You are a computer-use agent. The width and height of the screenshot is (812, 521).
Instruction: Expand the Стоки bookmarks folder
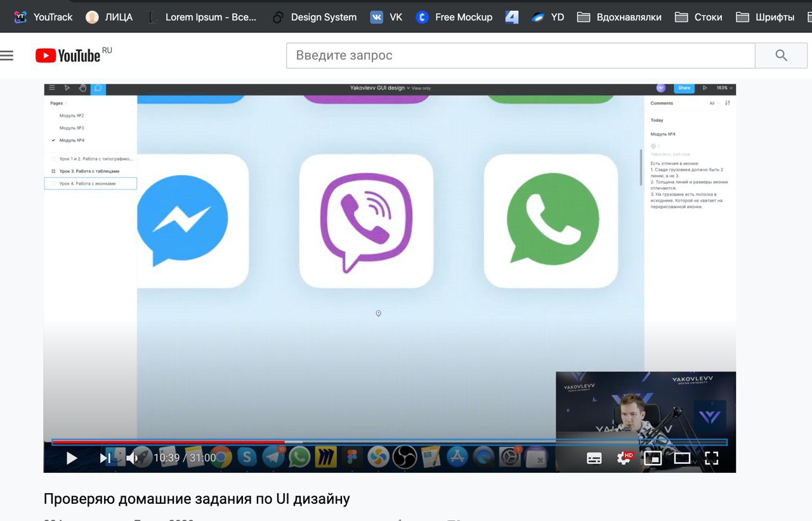pyautogui.click(x=698, y=17)
